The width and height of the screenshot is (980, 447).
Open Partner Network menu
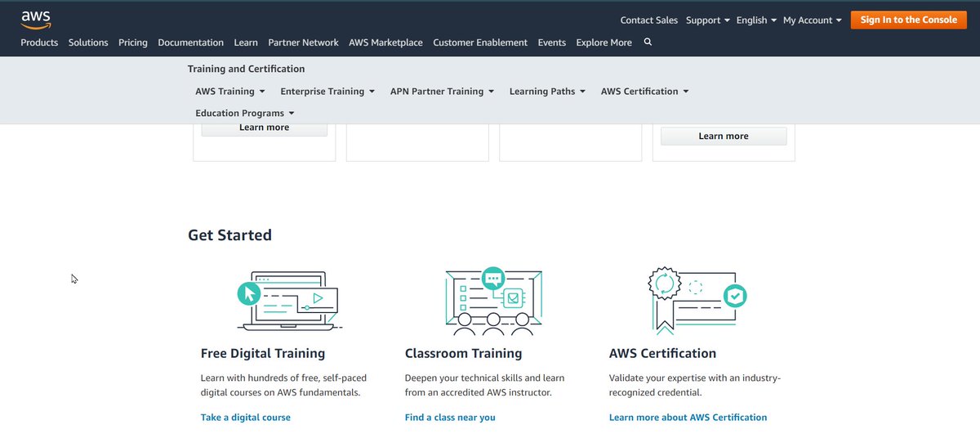point(303,42)
